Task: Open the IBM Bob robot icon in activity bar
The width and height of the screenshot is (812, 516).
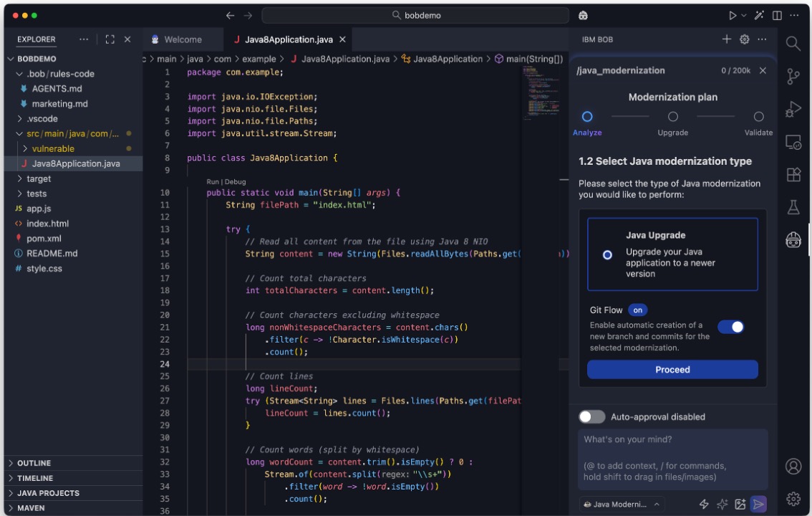Action: pyautogui.click(x=793, y=240)
